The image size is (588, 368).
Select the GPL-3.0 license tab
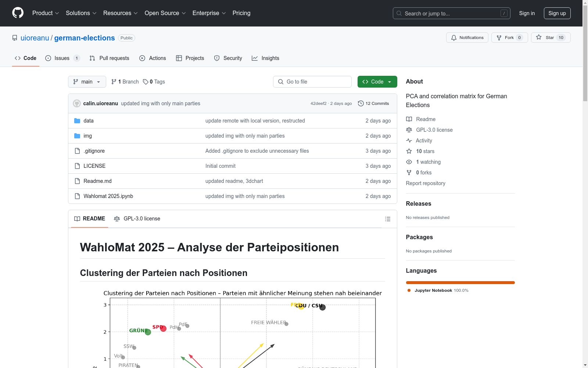137,219
